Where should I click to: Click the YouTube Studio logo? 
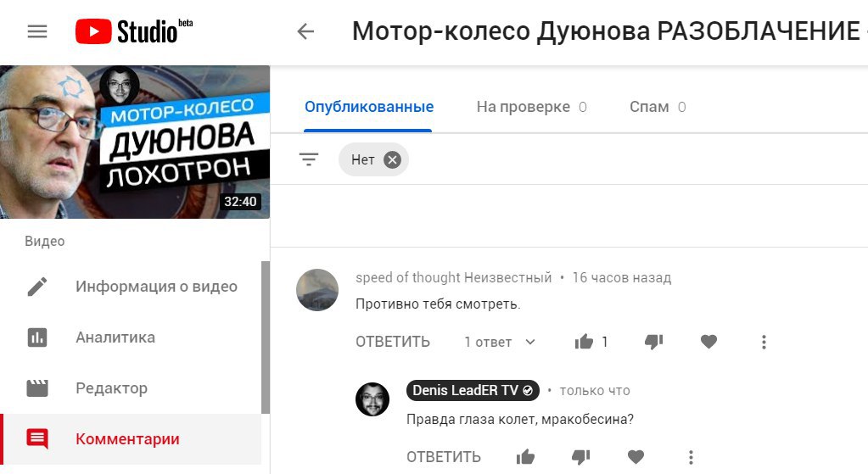click(134, 31)
